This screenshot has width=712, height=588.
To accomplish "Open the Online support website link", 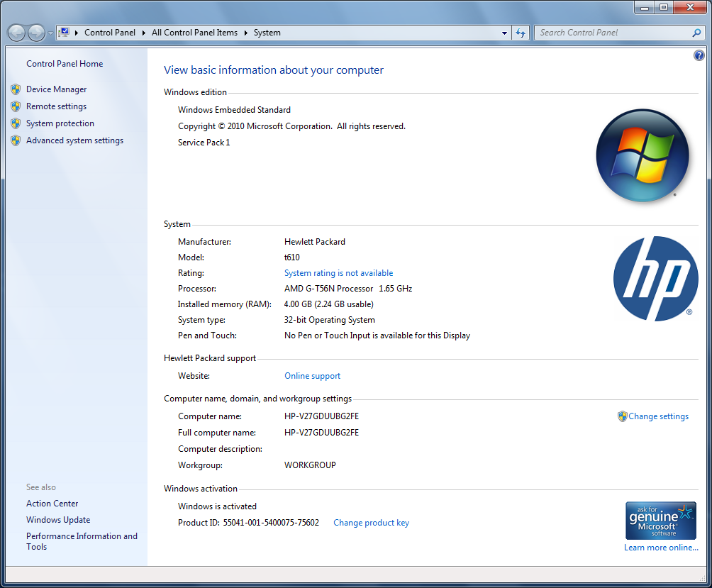I will click(313, 376).
